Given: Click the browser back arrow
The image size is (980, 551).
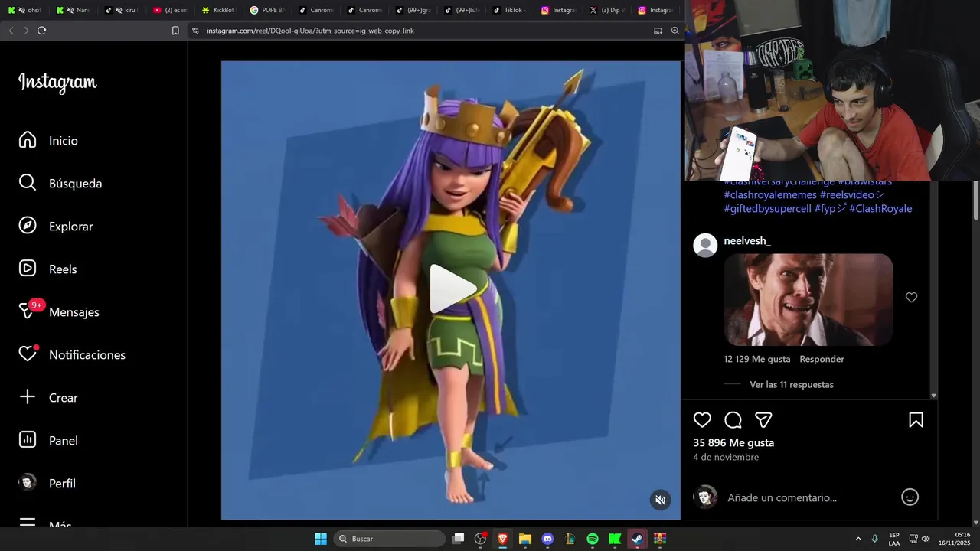Looking at the screenshot, I should point(11,31).
